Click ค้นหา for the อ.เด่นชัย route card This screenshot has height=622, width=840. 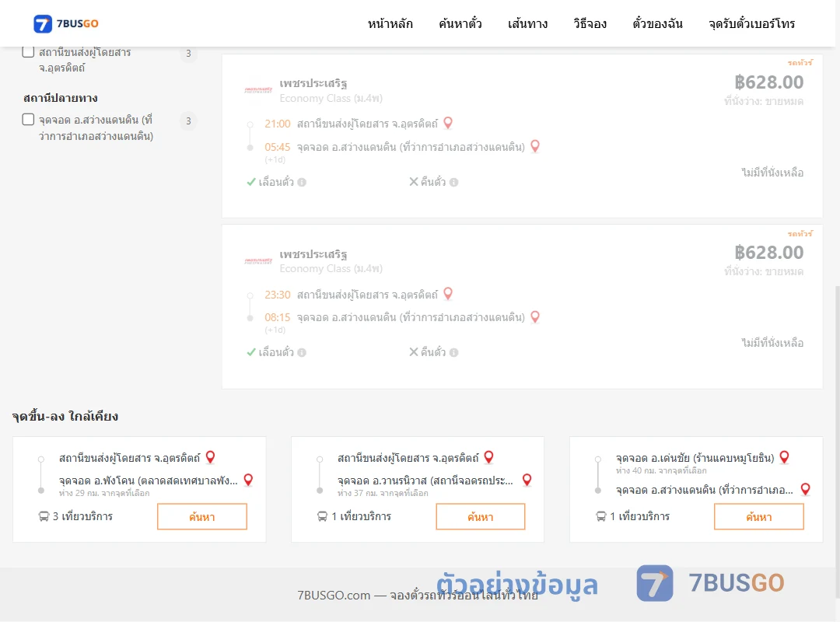click(758, 516)
